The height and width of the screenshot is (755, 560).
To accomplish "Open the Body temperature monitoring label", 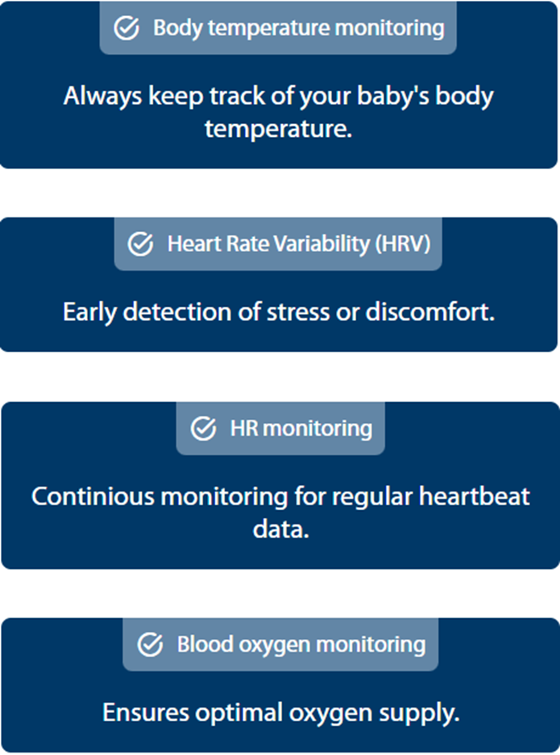I will coord(298,28).
